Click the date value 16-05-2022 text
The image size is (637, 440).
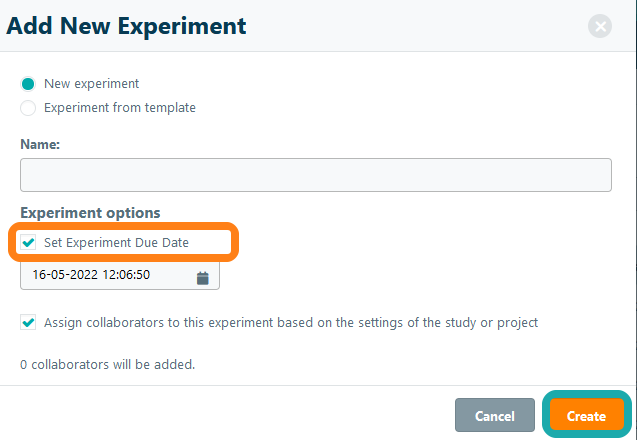pyautogui.click(x=65, y=276)
